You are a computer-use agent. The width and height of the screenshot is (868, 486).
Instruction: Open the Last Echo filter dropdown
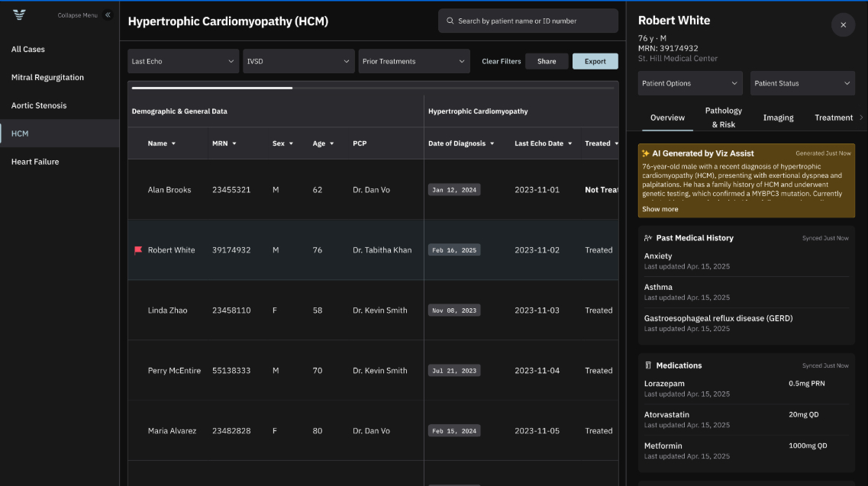coord(183,62)
